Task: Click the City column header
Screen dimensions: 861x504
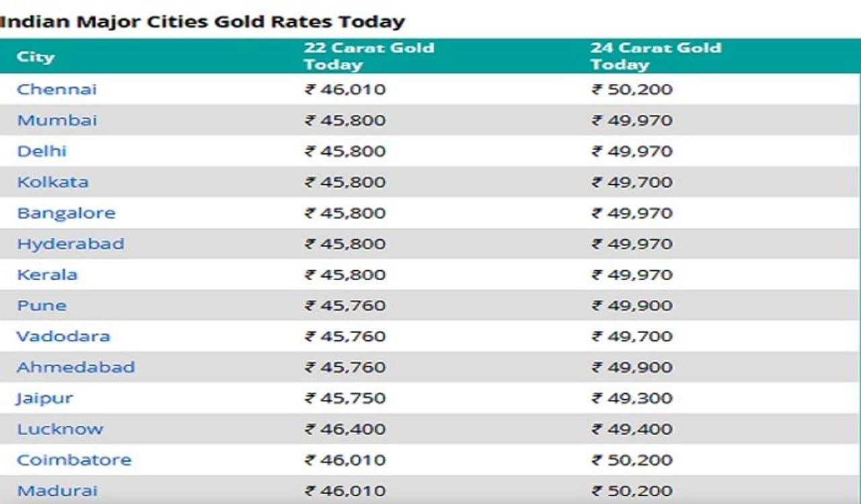Action: 35,56
